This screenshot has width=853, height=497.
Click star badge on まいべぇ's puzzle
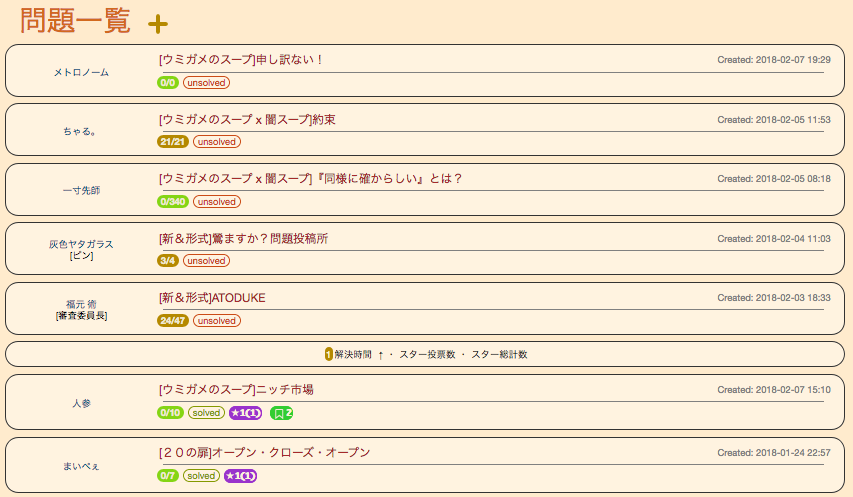pos(240,476)
